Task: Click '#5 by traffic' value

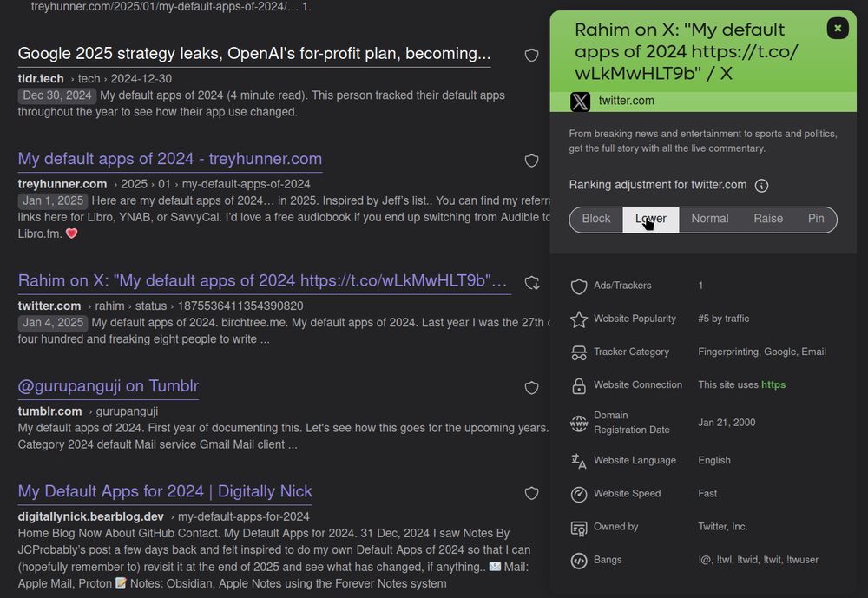Action: point(724,319)
